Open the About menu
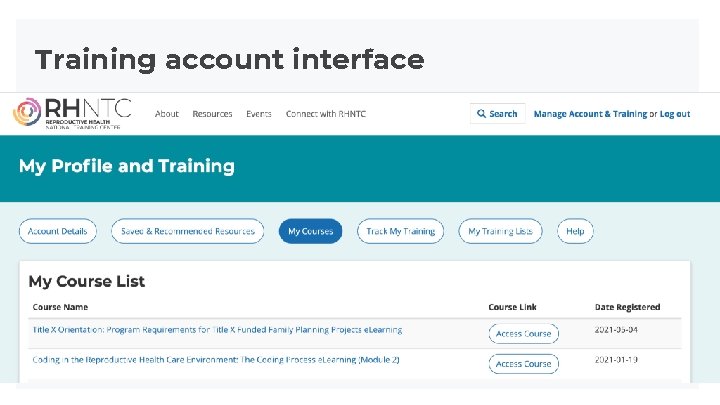Viewport: 720px width, 405px height. click(x=166, y=114)
